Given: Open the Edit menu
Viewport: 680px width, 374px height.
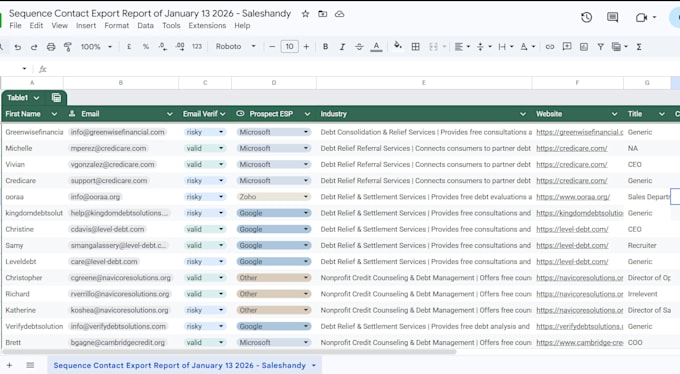Looking at the screenshot, I should pyautogui.click(x=36, y=26).
